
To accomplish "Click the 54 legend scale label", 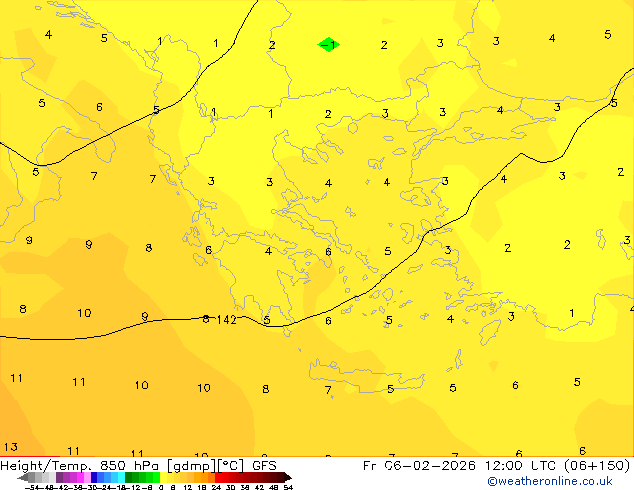I will coord(288,487).
